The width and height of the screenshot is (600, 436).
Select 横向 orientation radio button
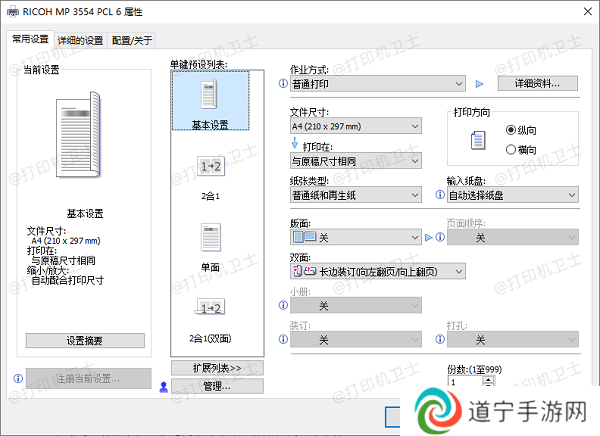(510, 150)
